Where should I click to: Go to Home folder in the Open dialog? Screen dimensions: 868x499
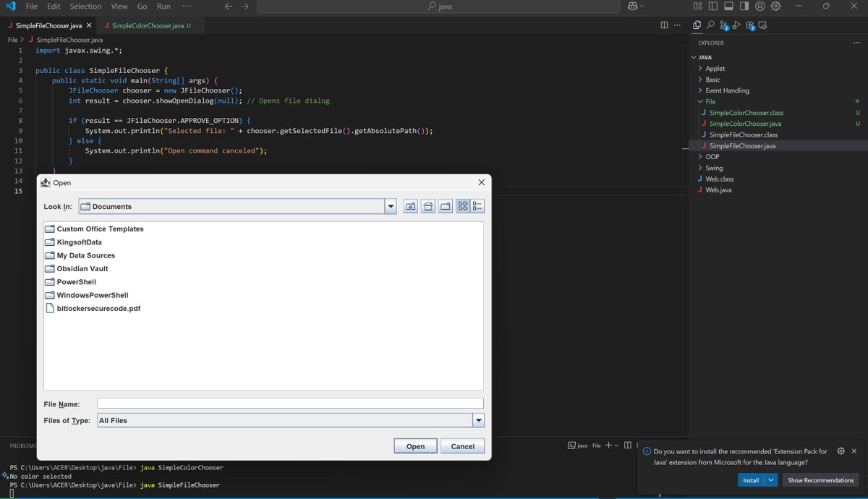click(427, 206)
